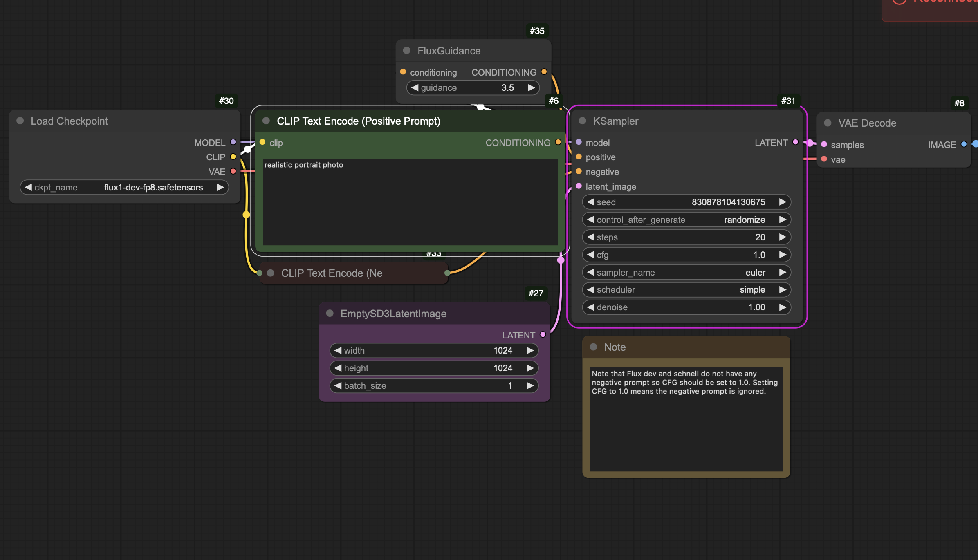
Task: Open the scheduler simple dropdown
Action: click(686, 290)
